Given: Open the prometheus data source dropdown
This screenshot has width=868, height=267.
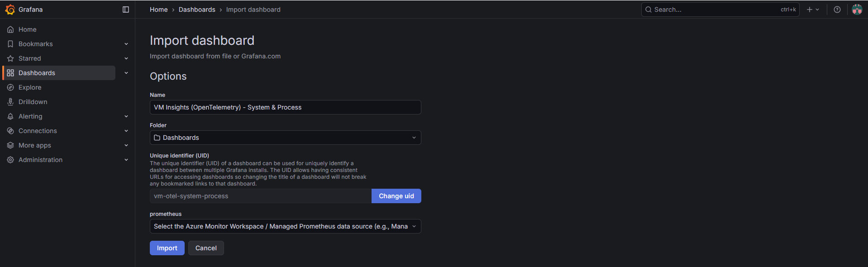Looking at the screenshot, I should (285, 226).
